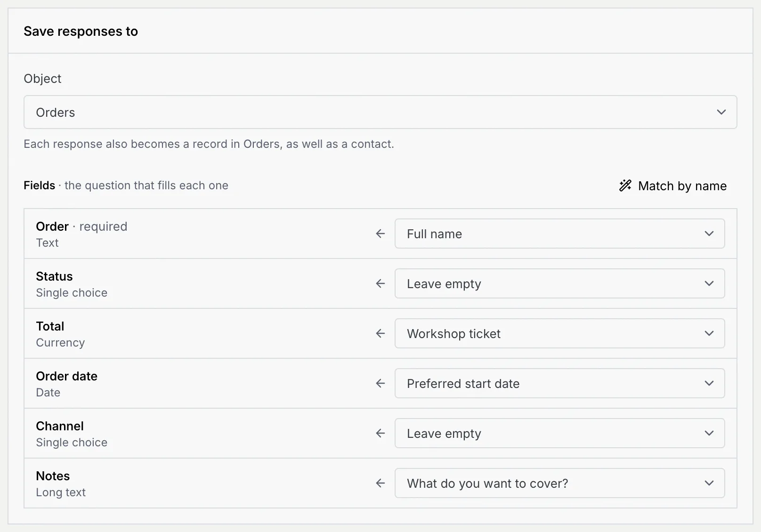The height and width of the screenshot is (532, 761).
Task: Click the Match by name wand icon
Action: point(625,185)
